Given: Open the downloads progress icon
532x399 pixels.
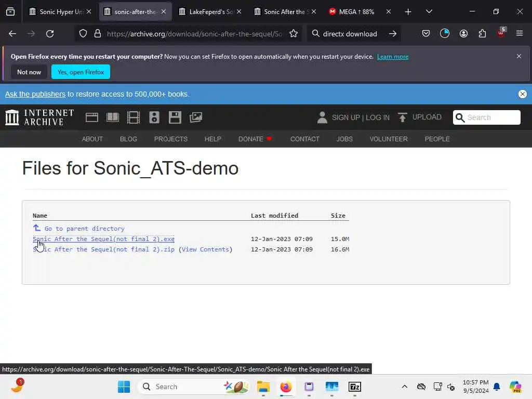Looking at the screenshot, I should click(x=445, y=34).
